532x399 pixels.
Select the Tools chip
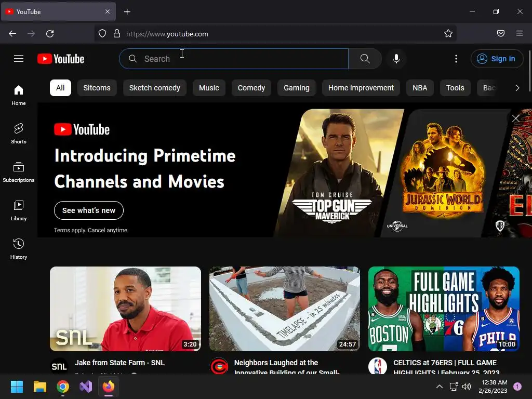point(455,88)
